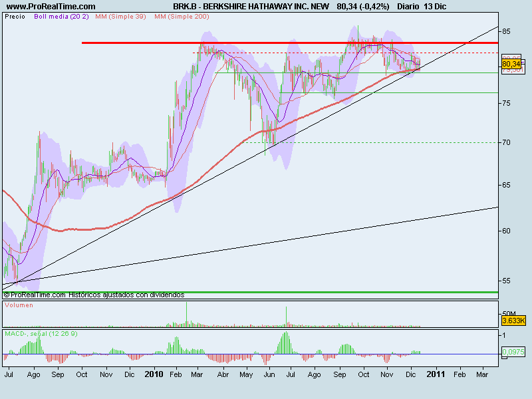Image resolution: width=532 pixels, height=399 pixels.
Task: Click the 55 price axis label
Action: pos(506,281)
